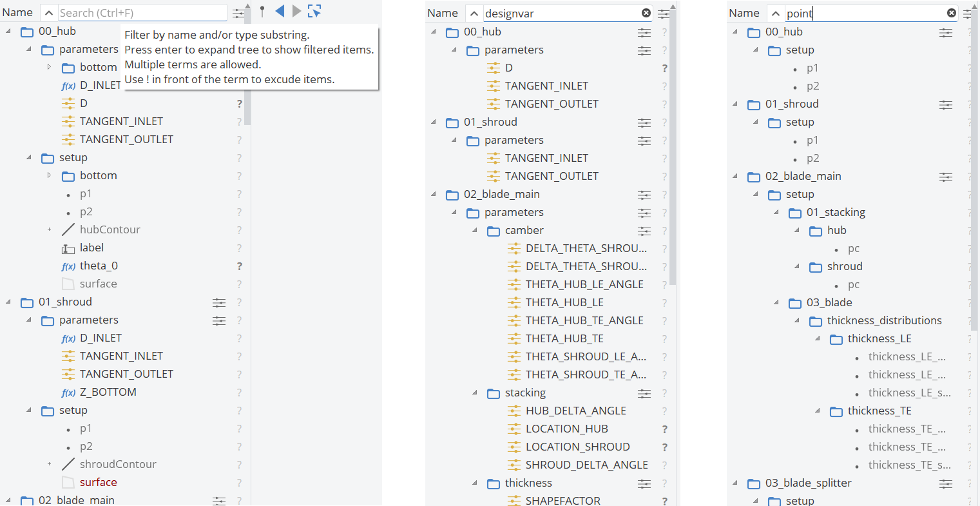Select TANGENT_OUTLET under middle panel 01_shroud
Screen dimensions: 980x506
[x=552, y=176]
